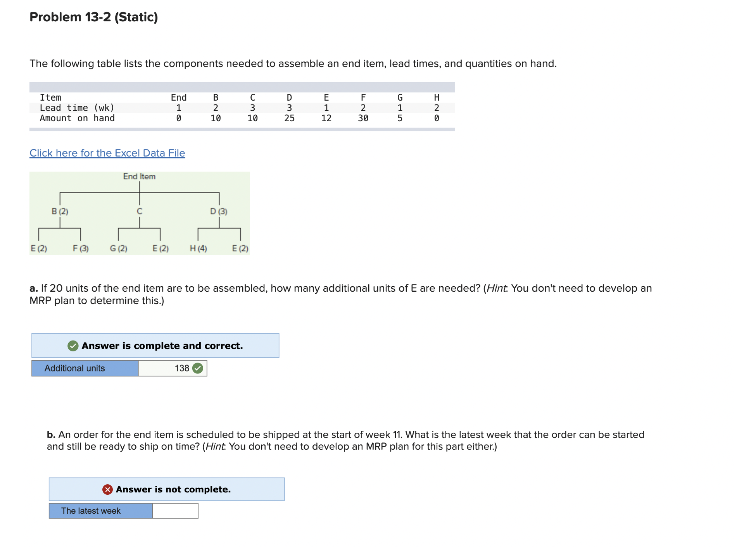Click the Problem 13-2 (Static) heading

tap(93, 17)
